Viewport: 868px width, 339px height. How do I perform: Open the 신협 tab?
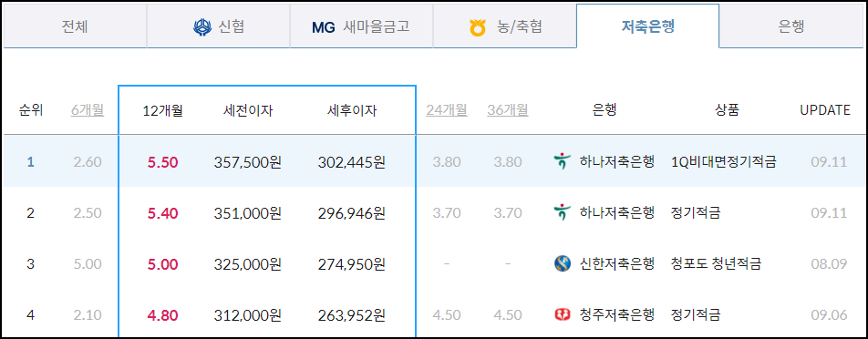tap(218, 26)
